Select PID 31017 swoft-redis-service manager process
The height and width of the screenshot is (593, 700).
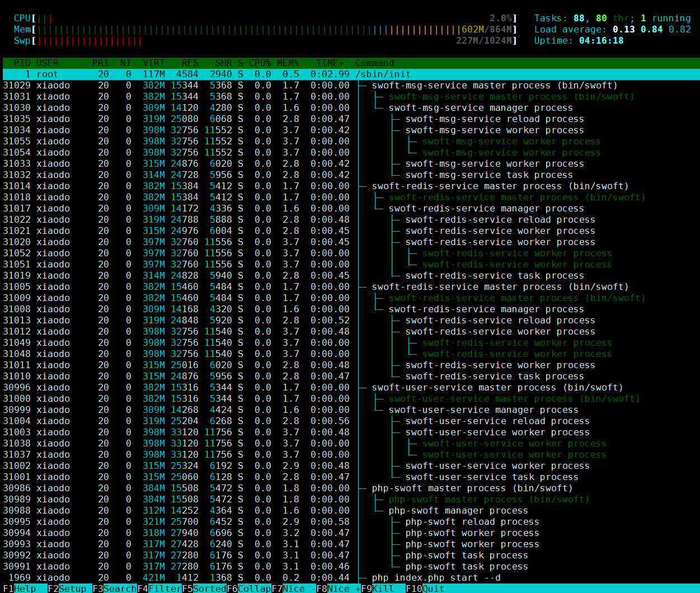click(x=351, y=208)
